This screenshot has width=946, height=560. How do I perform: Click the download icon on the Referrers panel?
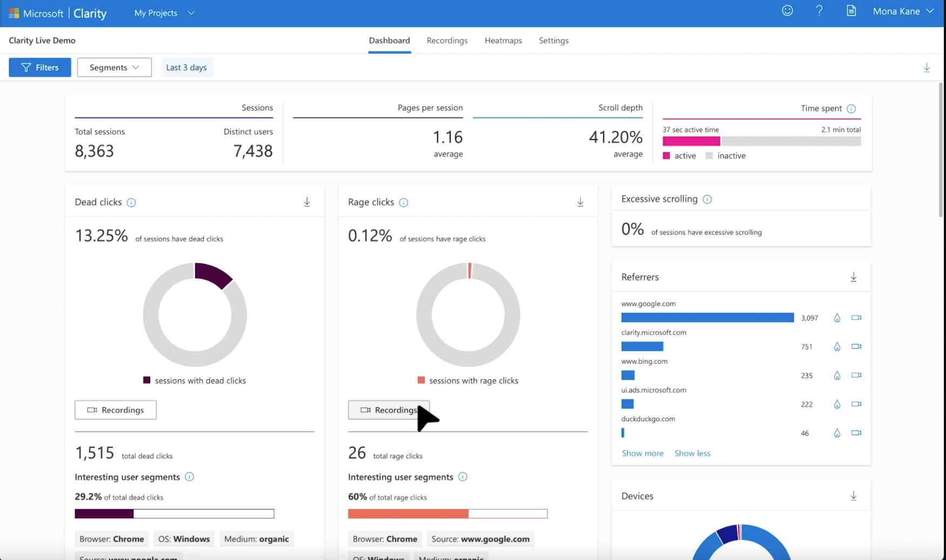(x=854, y=276)
